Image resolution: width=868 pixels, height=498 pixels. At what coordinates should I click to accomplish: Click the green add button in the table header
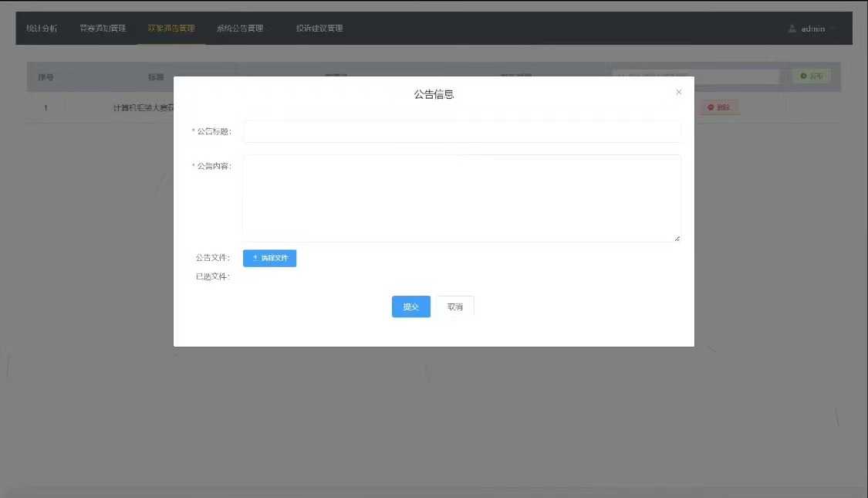812,76
